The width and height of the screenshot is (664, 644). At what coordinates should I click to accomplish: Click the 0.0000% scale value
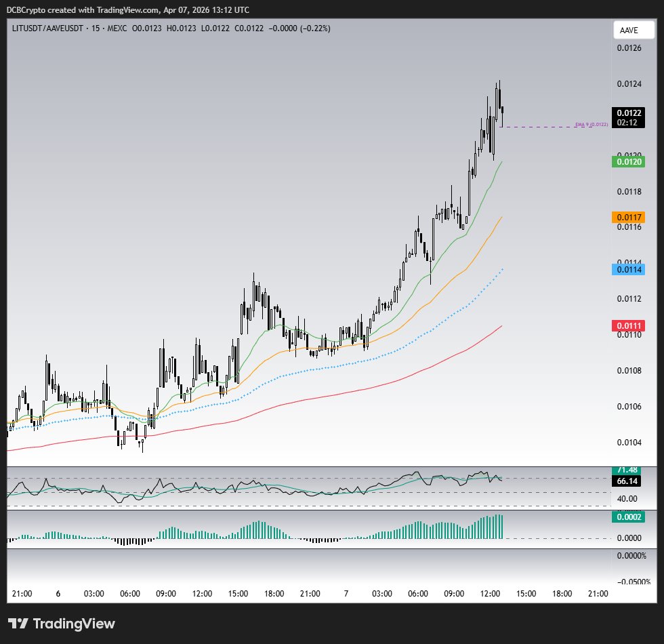(631, 556)
